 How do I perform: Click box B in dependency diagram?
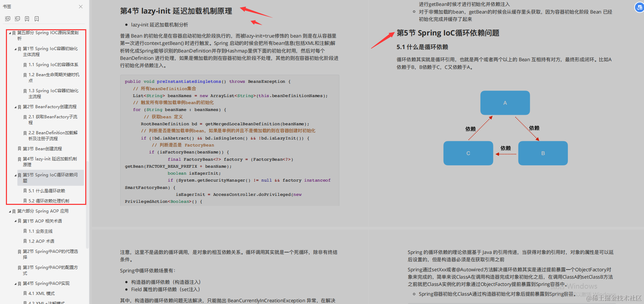pos(543,153)
